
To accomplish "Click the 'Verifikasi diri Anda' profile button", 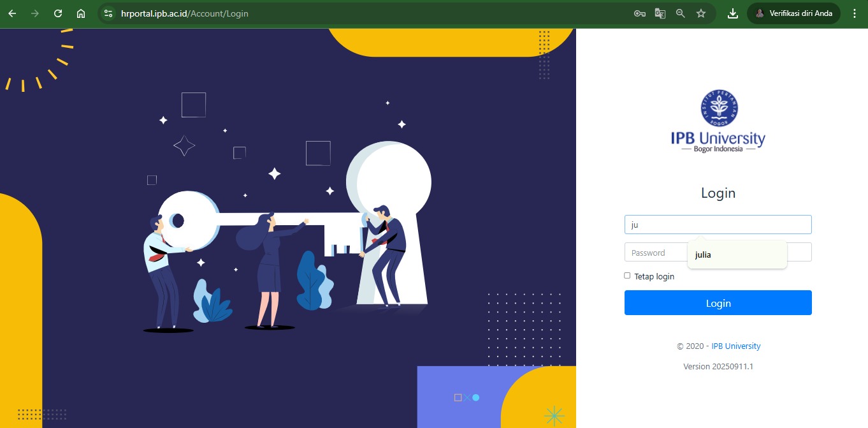I will pyautogui.click(x=793, y=13).
